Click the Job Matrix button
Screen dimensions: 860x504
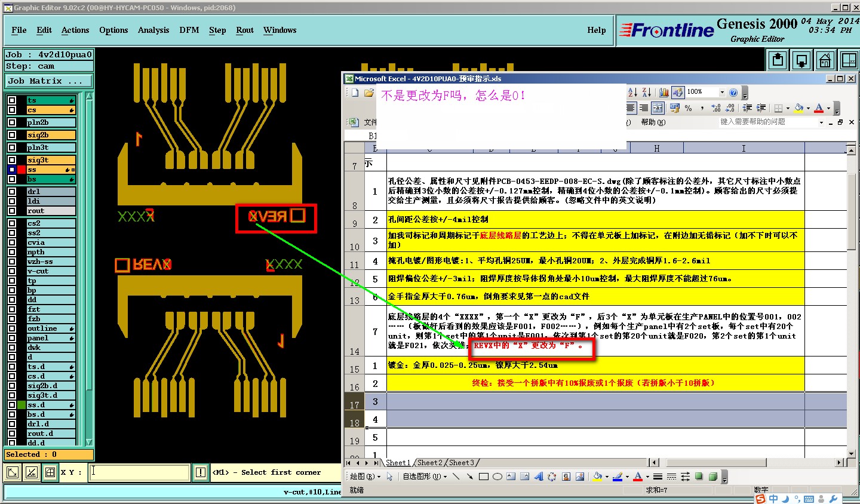[x=50, y=81]
